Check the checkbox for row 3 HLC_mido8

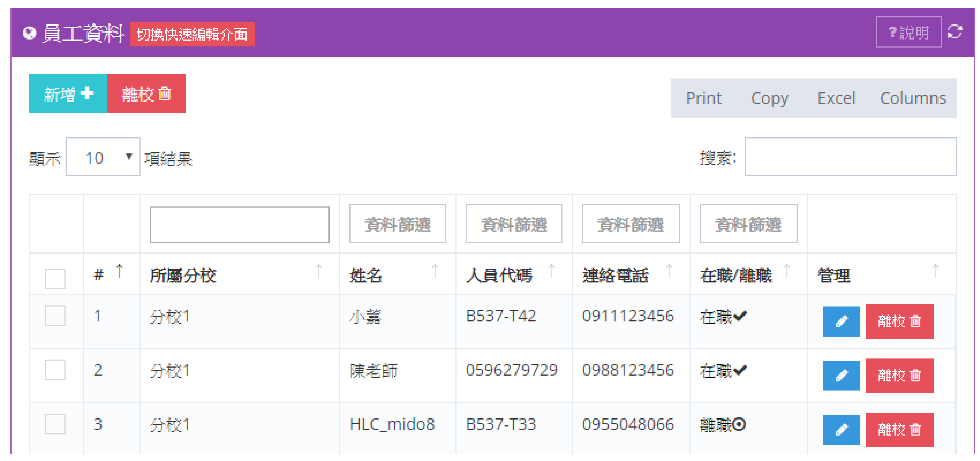pos(55,424)
